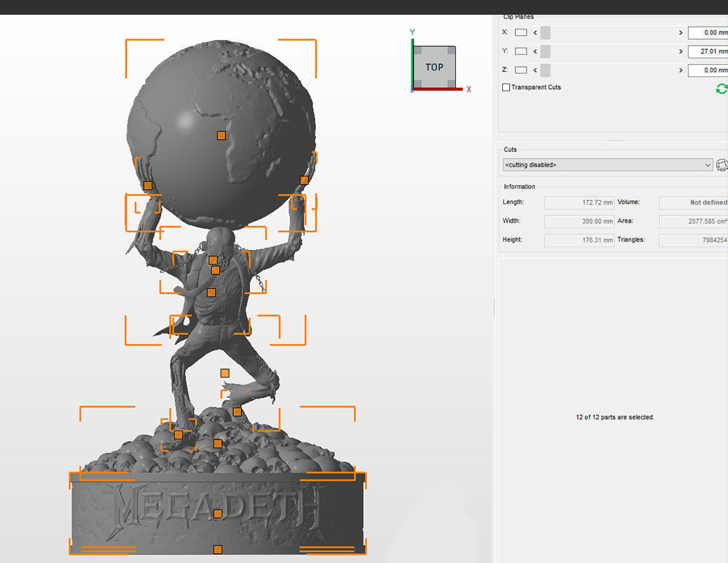Image resolution: width=728 pixels, height=563 pixels.
Task: Click the right arrow of the X clip slider
Action: coord(680,32)
